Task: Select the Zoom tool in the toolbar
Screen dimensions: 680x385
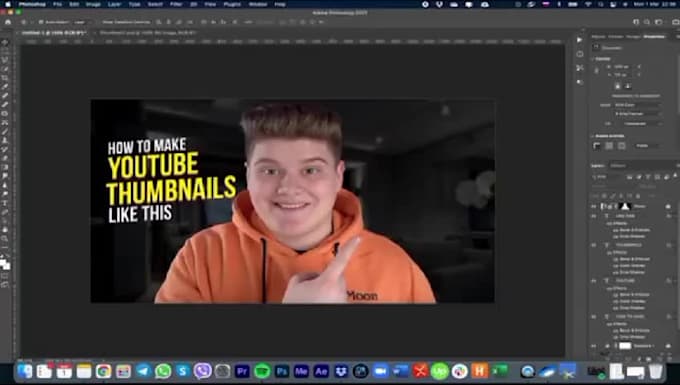Action: 5,238
